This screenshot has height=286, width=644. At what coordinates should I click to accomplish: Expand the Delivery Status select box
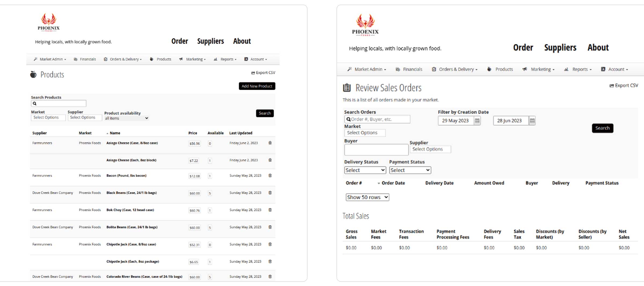point(365,170)
